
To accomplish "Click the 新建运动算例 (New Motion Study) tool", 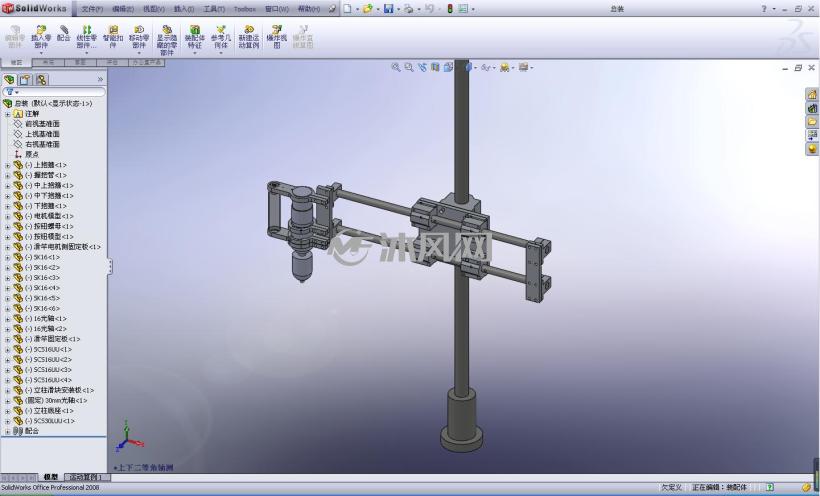I will pos(249,37).
